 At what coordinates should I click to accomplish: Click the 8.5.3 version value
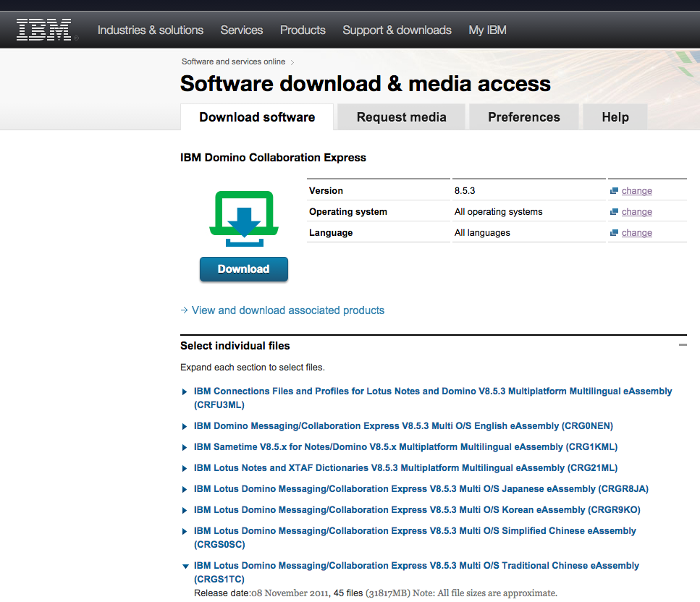coord(465,191)
